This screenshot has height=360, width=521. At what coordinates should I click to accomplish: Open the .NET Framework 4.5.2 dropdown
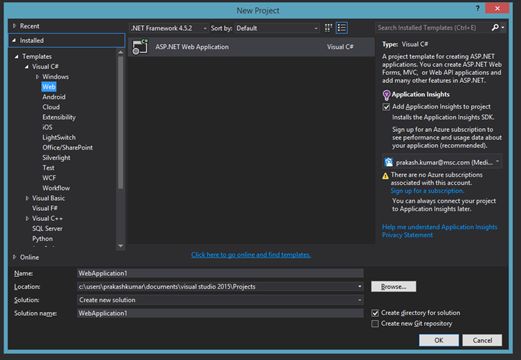168,28
